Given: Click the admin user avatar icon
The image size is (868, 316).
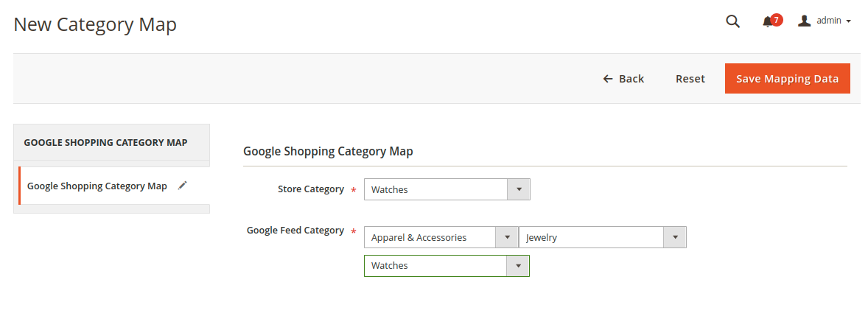Looking at the screenshot, I should click(805, 21).
